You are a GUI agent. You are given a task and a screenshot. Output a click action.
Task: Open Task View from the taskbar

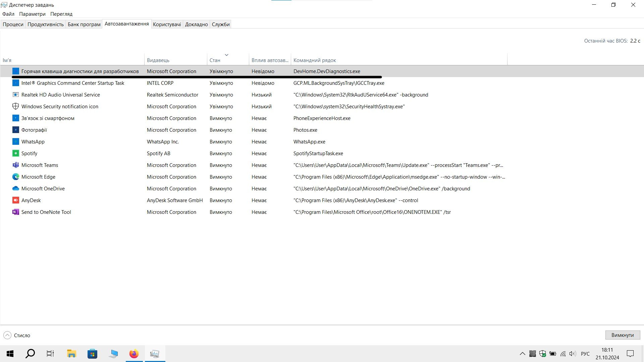[50, 354]
